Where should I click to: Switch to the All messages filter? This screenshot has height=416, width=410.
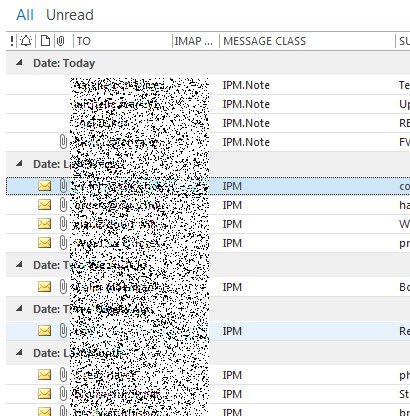[x=25, y=15]
